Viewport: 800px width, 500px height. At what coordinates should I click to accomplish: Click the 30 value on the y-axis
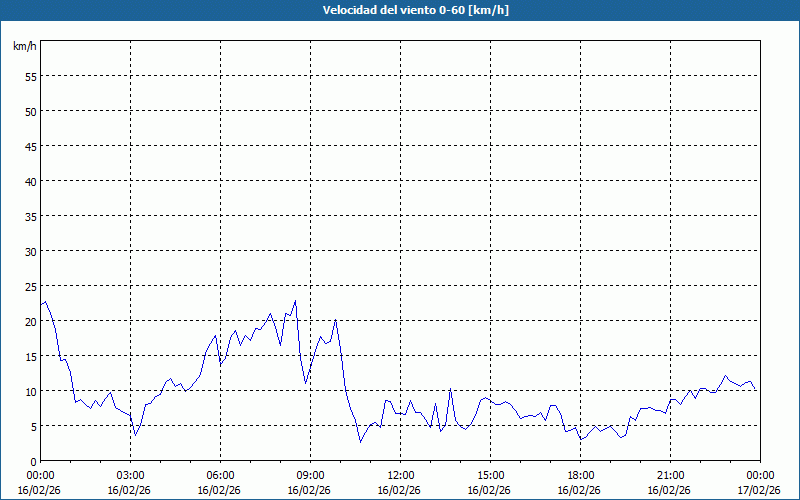30,251
